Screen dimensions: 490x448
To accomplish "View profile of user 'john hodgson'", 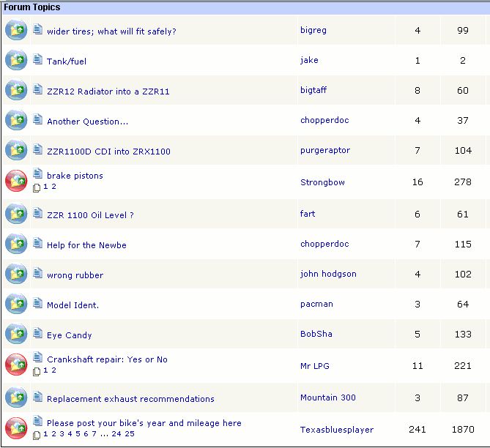I will 328,274.
